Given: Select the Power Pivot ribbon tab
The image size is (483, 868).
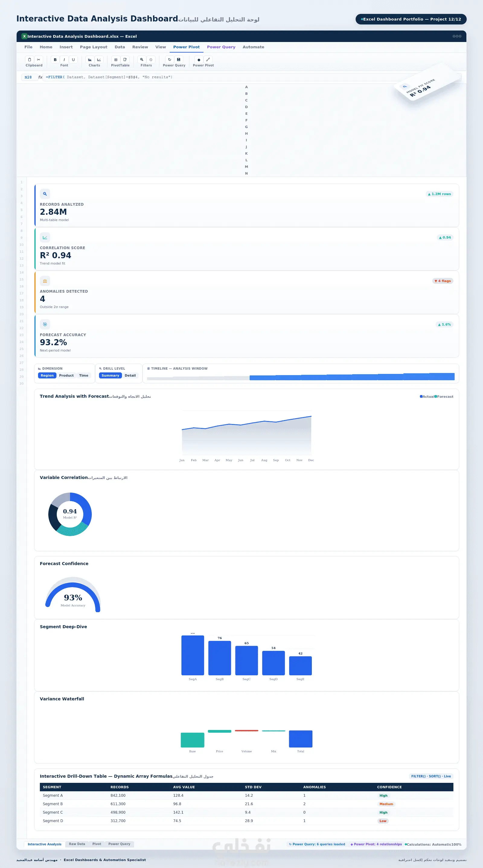Looking at the screenshot, I should click(x=186, y=47).
